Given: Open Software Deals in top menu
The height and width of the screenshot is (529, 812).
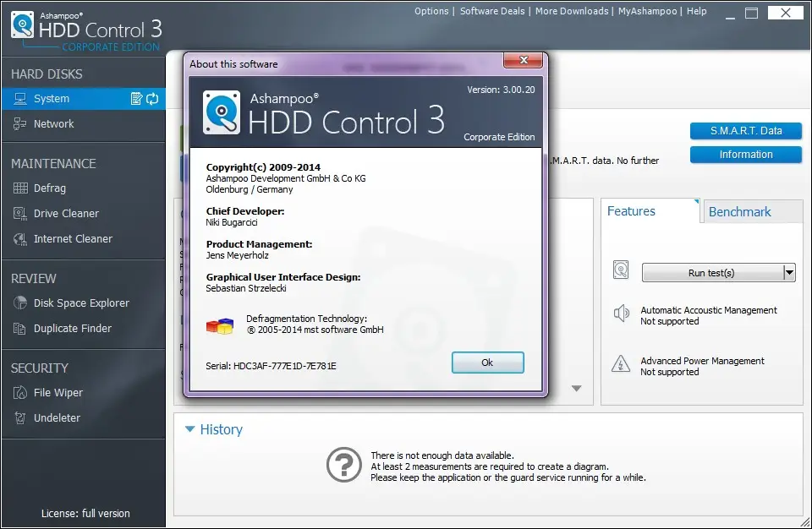Looking at the screenshot, I should (x=492, y=11).
